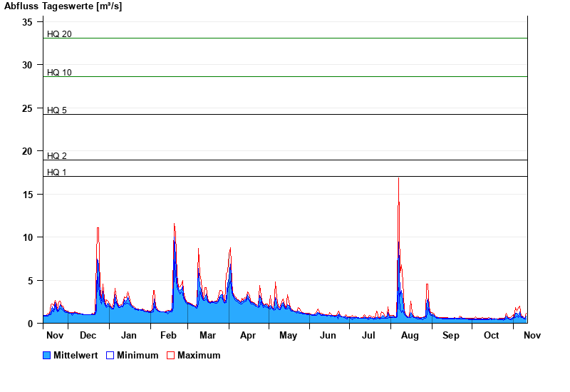Click the HQ 5 threshold label
The image size is (570, 392).
point(57,110)
